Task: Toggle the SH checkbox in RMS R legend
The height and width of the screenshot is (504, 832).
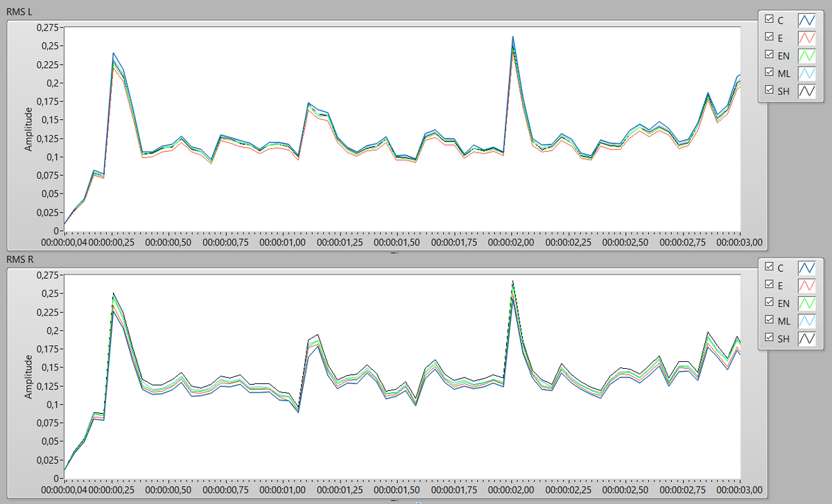Action: pyautogui.click(x=769, y=337)
